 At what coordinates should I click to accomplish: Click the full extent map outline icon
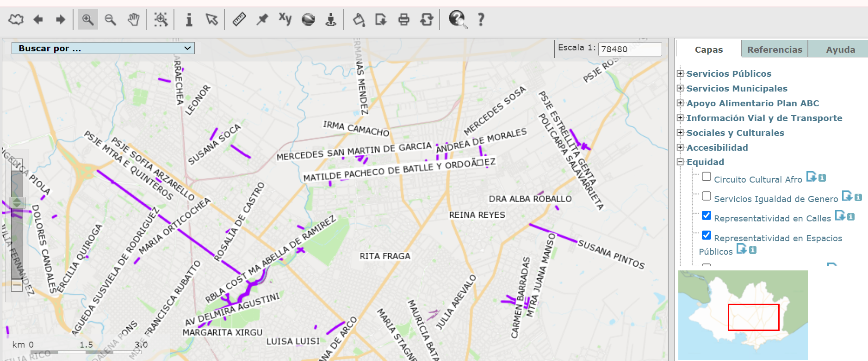pos(16,19)
